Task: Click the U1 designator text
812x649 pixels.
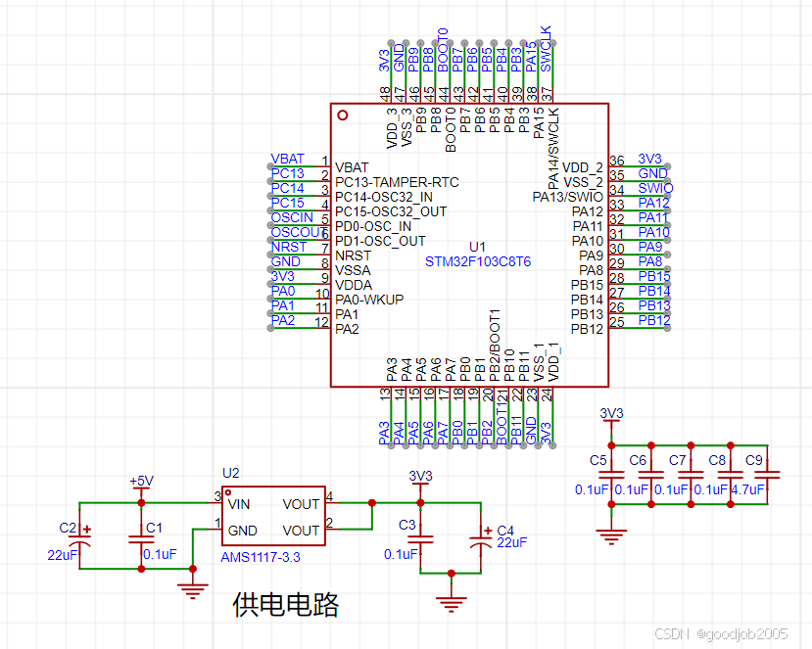Action: pyautogui.click(x=477, y=247)
